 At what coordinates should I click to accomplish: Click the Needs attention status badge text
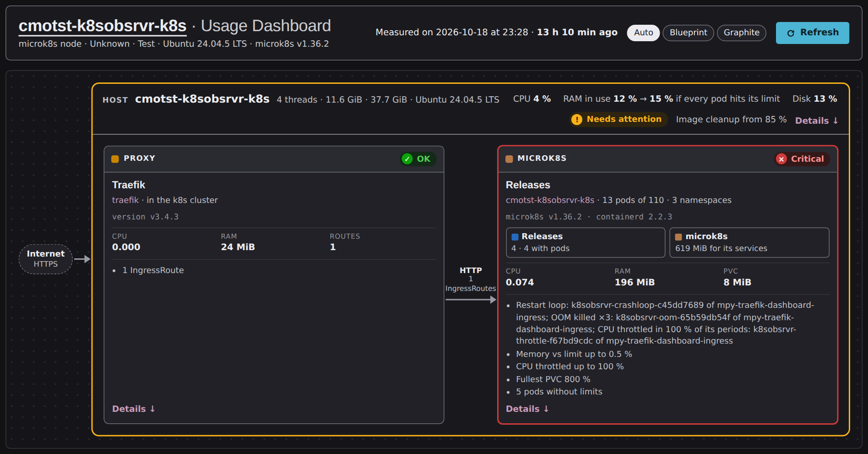pos(624,119)
